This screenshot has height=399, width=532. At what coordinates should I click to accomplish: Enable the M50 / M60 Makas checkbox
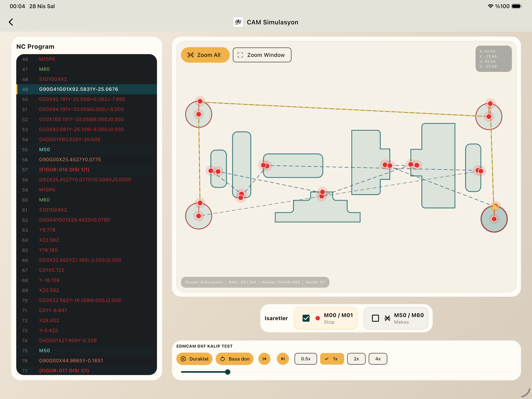(375, 318)
